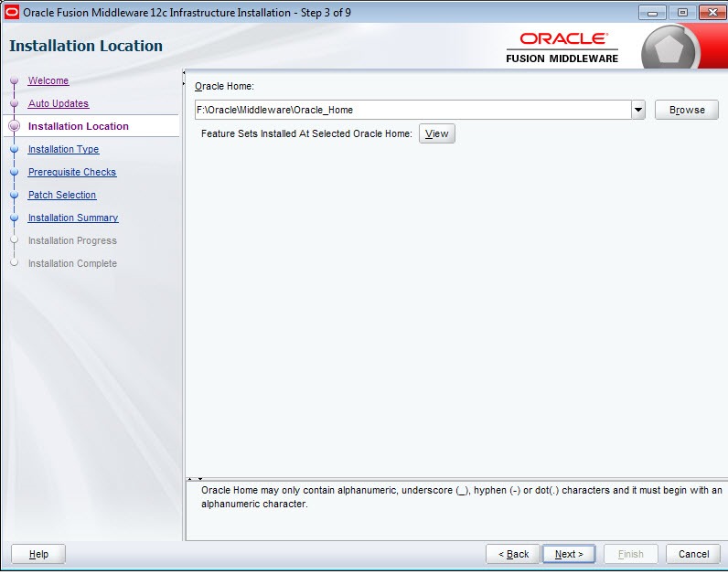The width and height of the screenshot is (728, 574).
Task: Click the Installation Type step bullet icon
Action: tap(15, 149)
